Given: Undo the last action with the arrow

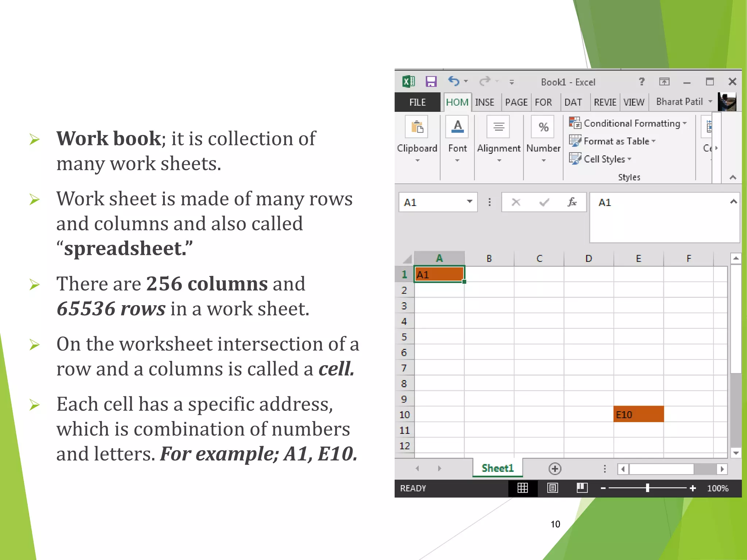Looking at the screenshot, I should pos(453,81).
